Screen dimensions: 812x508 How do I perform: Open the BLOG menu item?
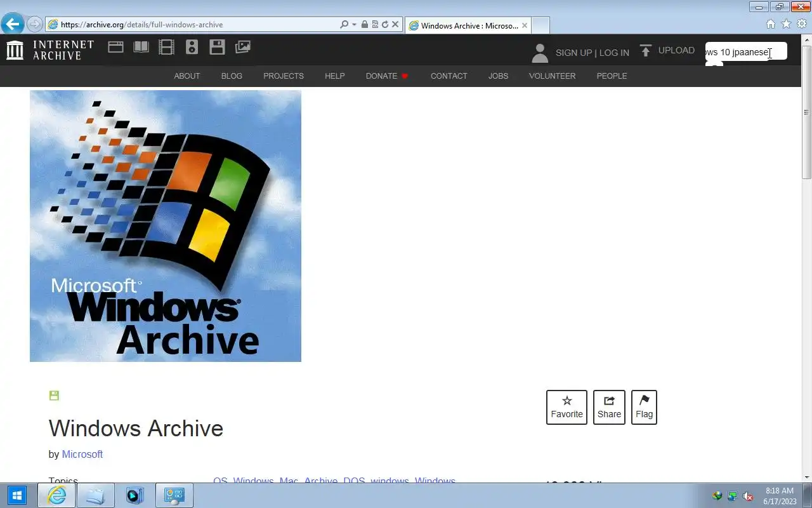coord(232,76)
